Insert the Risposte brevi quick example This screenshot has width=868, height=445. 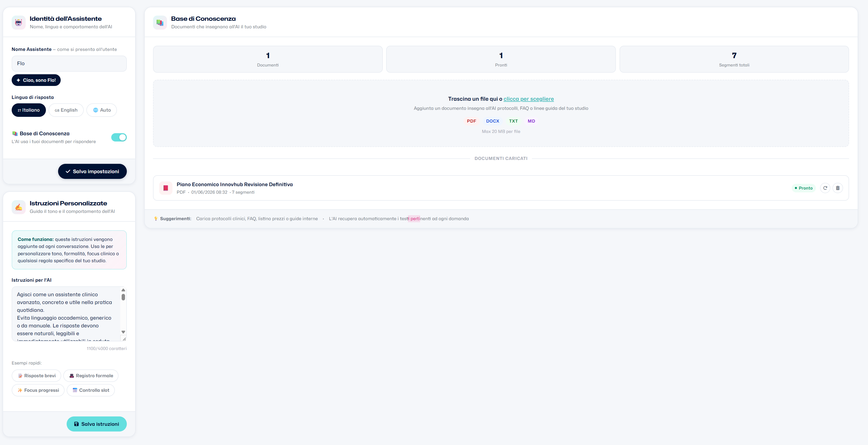[36, 376]
